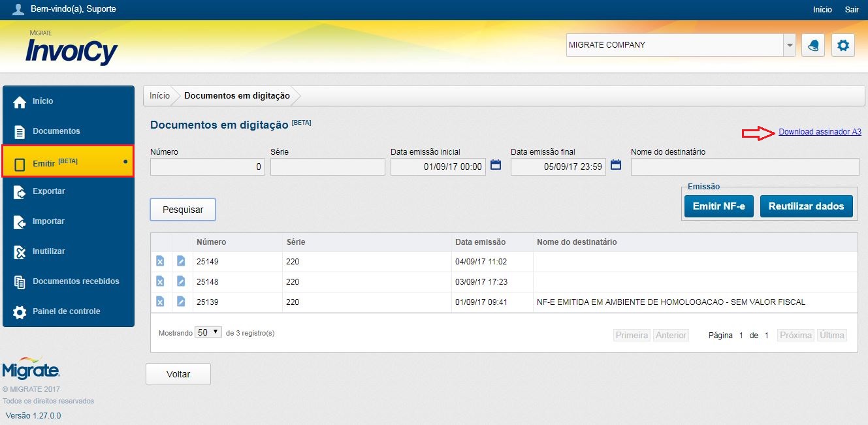Click the discard icon for document 25149

point(159,260)
